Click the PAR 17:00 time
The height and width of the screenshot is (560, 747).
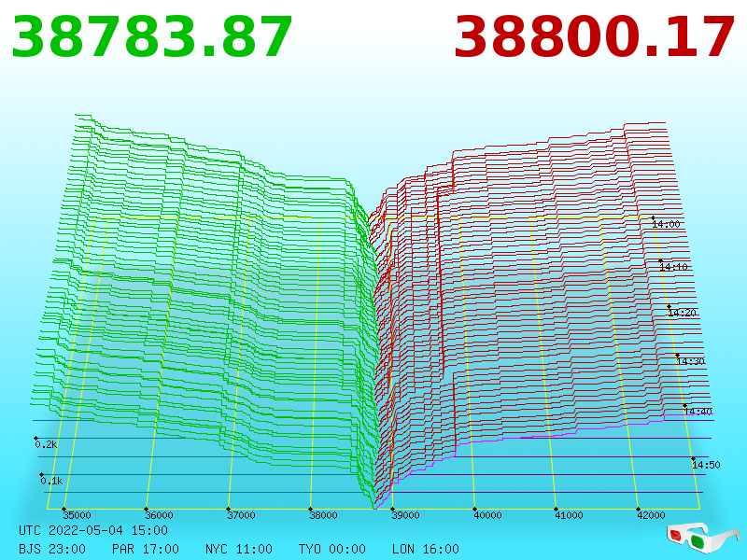coord(146,549)
